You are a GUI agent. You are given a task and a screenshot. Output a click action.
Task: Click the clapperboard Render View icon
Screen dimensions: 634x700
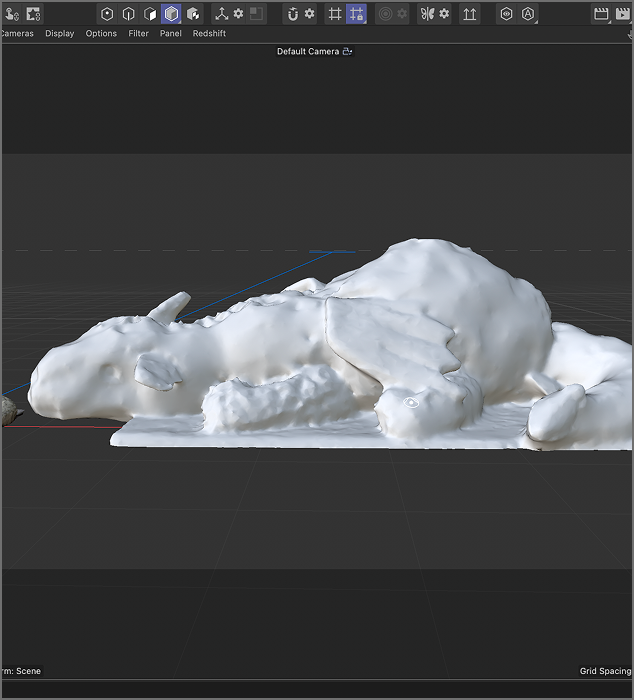(x=601, y=14)
